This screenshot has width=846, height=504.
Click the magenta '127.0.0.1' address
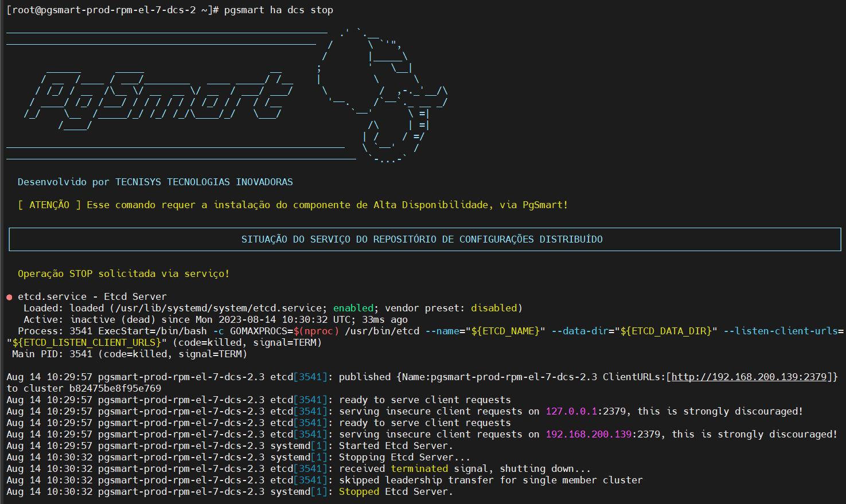tap(571, 411)
